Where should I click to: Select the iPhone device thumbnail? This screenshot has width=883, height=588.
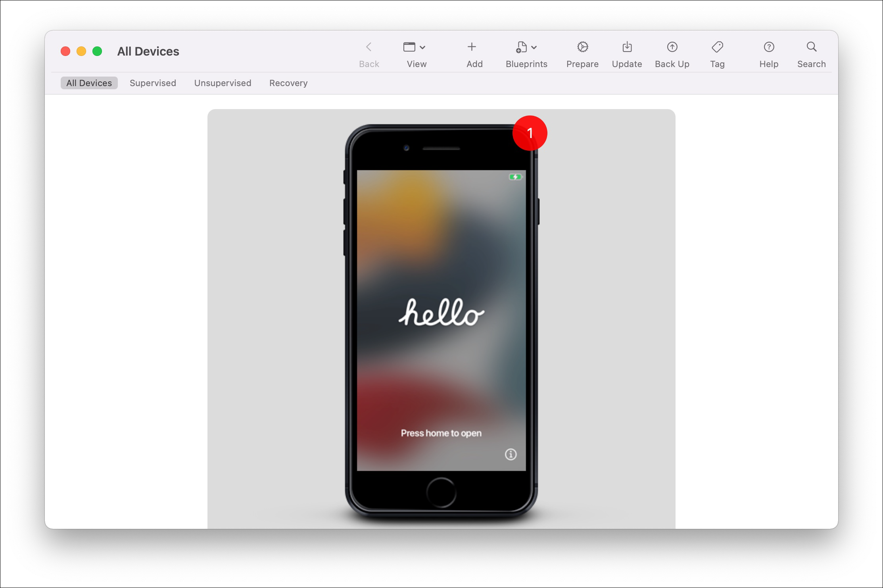click(441, 319)
